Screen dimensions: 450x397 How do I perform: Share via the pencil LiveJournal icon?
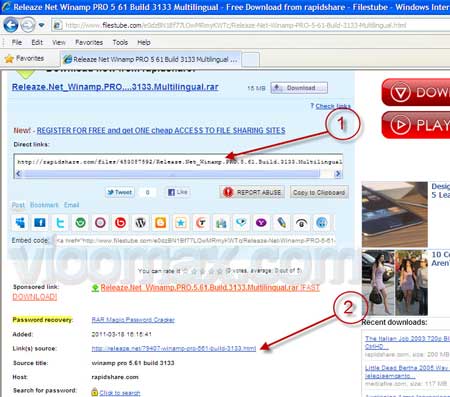(281, 223)
